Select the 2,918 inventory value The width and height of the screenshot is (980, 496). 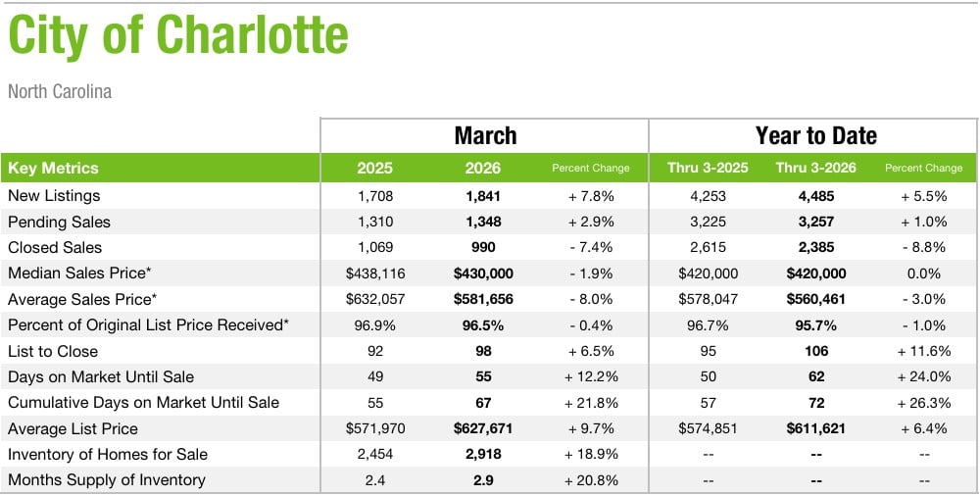click(482, 454)
